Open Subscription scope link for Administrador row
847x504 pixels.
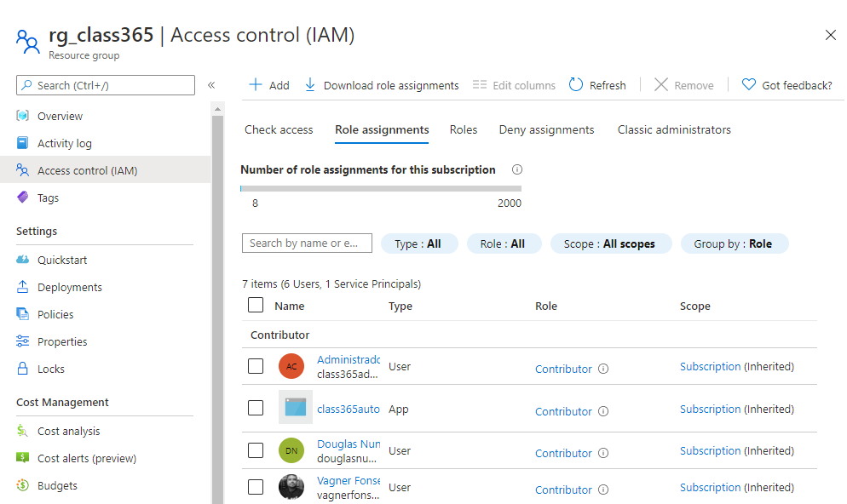710,366
